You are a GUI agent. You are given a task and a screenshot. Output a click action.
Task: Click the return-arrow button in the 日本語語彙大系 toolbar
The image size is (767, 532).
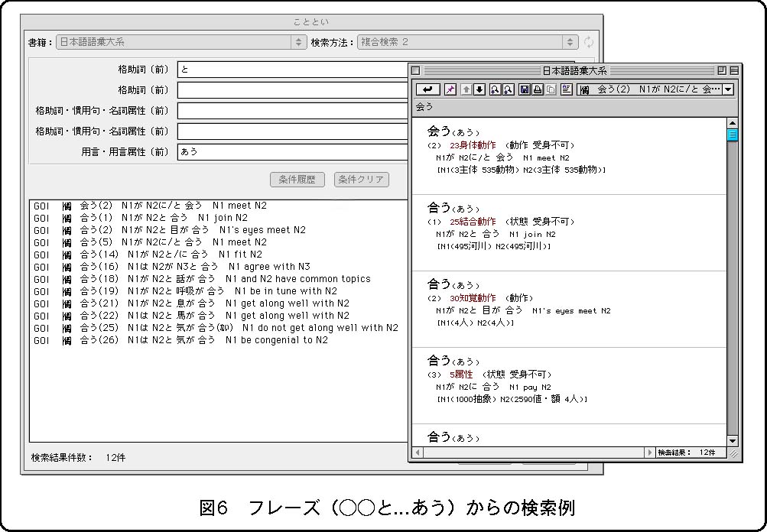[x=427, y=89]
